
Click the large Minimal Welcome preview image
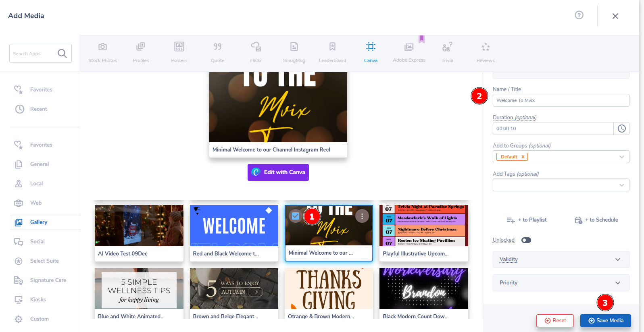point(278,107)
